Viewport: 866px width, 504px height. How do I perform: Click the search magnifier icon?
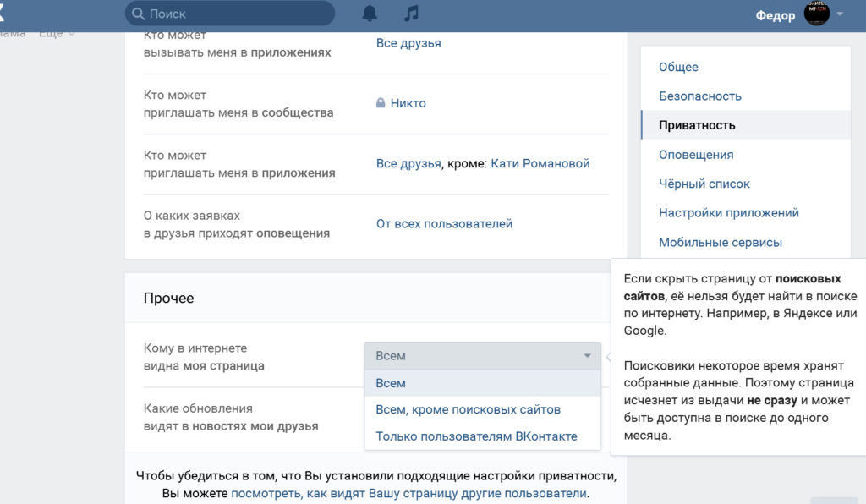click(x=137, y=14)
